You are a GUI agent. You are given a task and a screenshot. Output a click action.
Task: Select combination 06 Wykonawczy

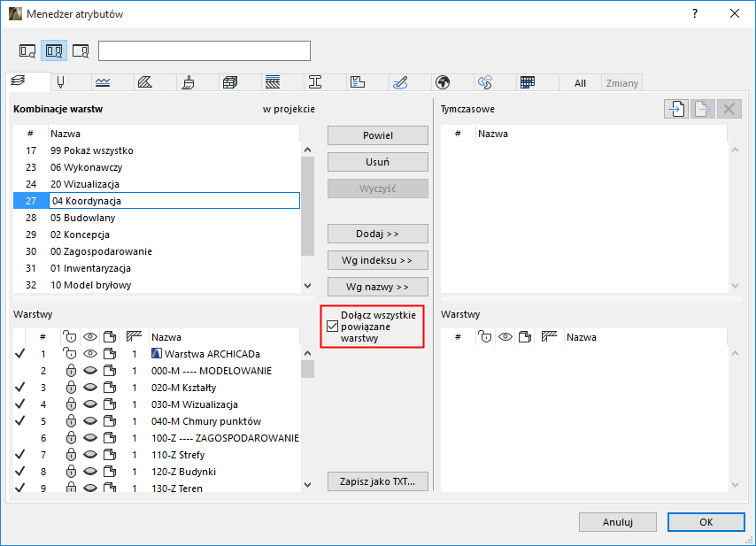[x=157, y=167]
